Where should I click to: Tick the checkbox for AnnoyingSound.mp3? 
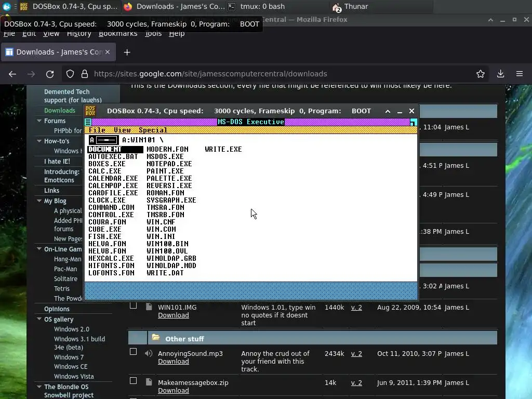click(134, 352)
